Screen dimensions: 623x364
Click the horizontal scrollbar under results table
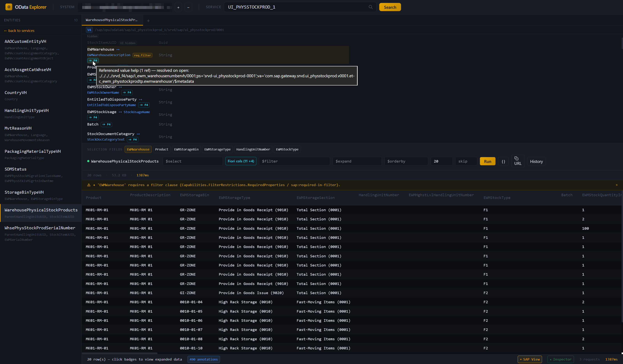pyautogui.click(x=120, y=353)
